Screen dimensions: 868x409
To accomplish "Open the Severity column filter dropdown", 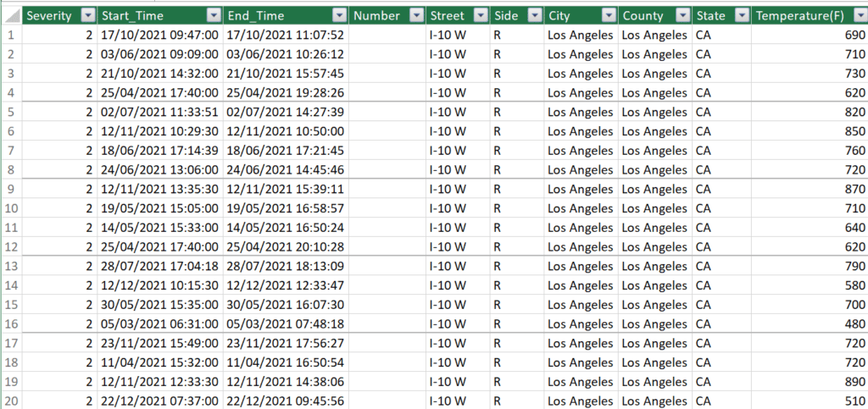I will 87,16.
